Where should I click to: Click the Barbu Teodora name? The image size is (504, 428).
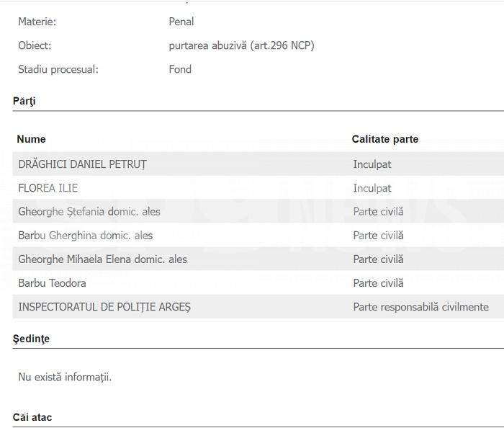(x=52, y=283)
